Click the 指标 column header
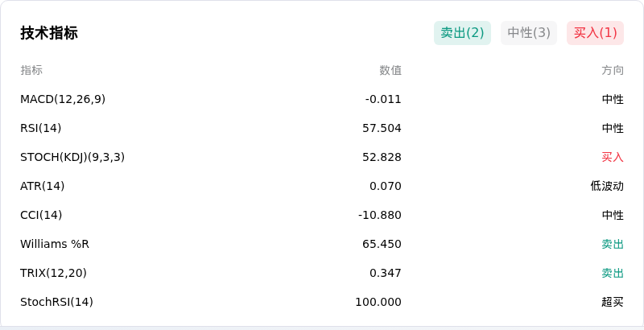 (31, 70)
